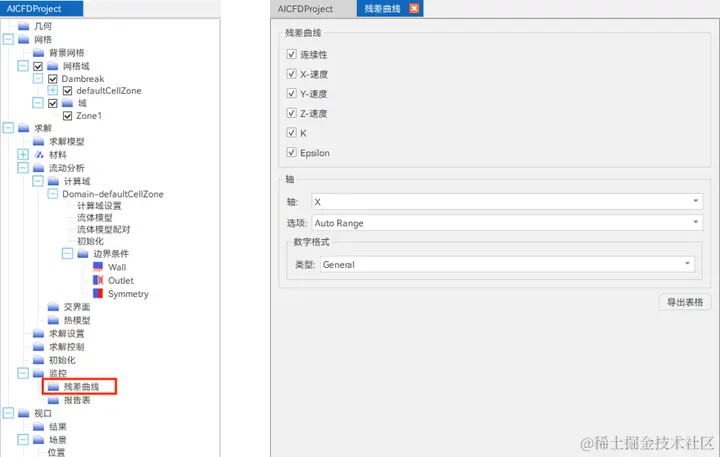Click the 材料 materials icon
The height and width of the screenshot is (457, 720).
point(39,154)
